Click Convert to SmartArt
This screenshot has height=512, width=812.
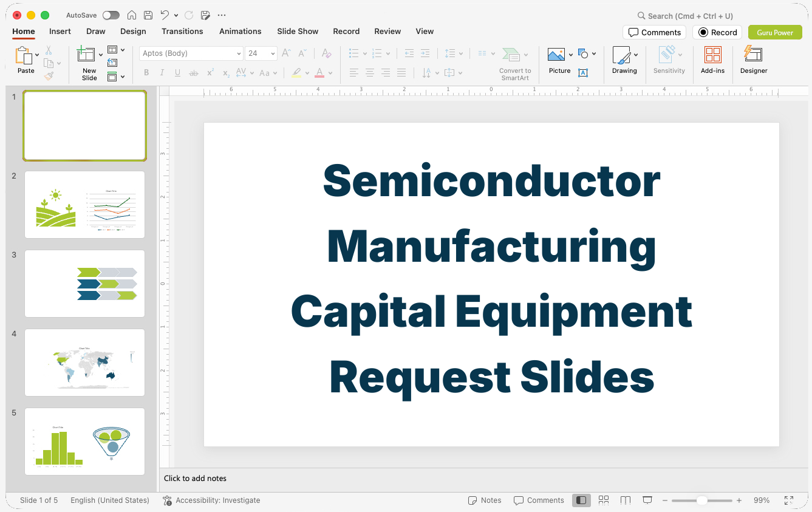pyautogui.click(x=515, y=63)
